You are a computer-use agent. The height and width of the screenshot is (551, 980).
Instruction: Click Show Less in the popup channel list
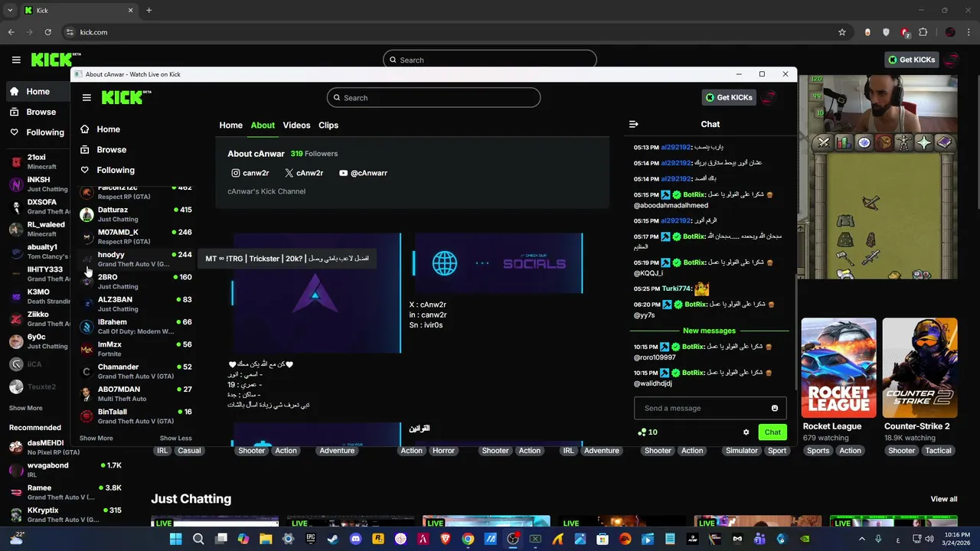(x=176, y=439)
